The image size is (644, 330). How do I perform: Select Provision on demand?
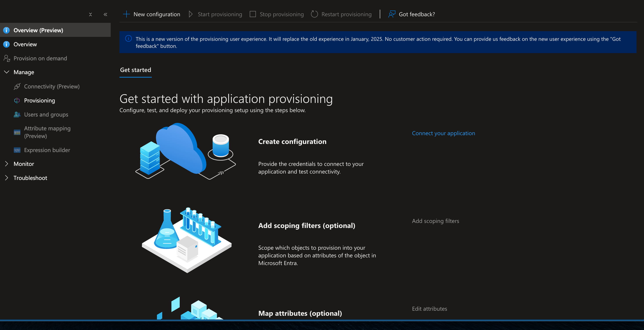click(40, 58)
